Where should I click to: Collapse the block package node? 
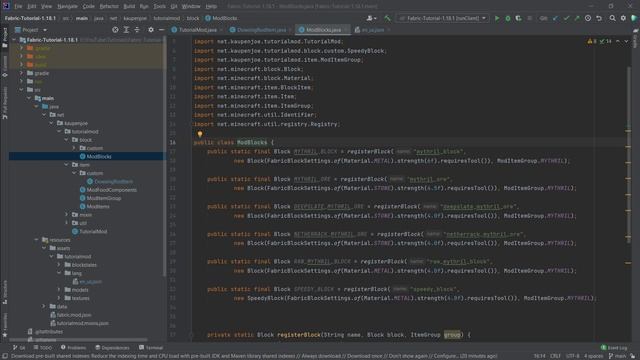click(x=67, y=140)
